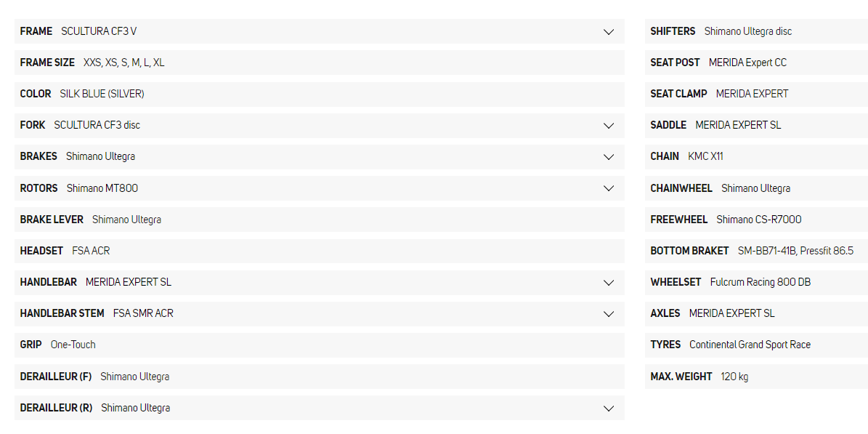Expand the HANDLEBAR row chevron

[x=609, y=282]
